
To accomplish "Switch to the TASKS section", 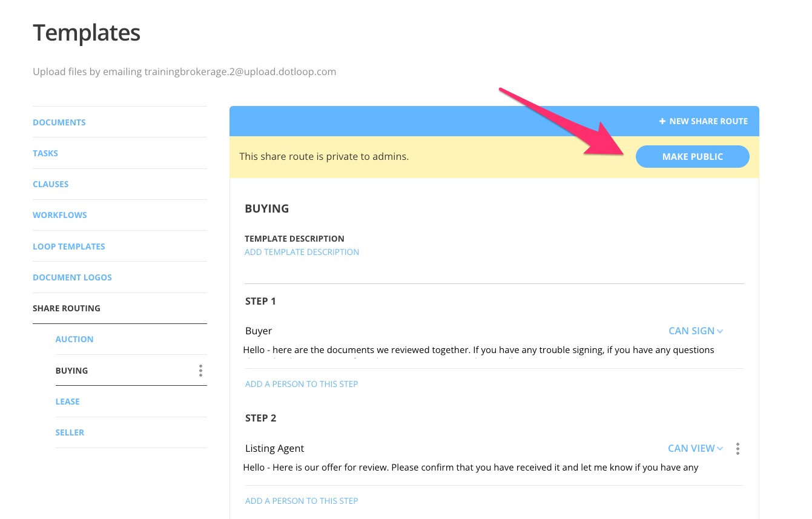I will pos(45,153).
